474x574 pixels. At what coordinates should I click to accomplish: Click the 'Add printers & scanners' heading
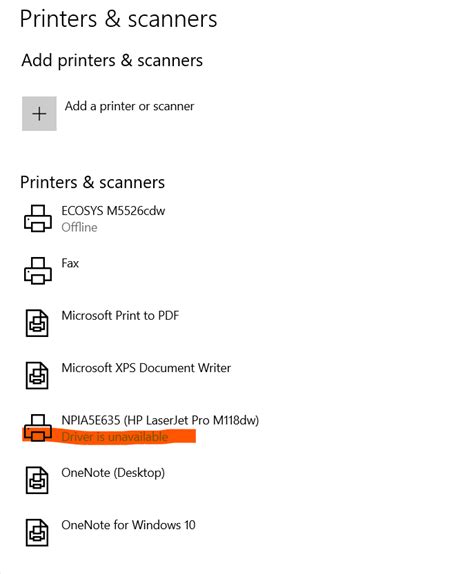coord(112,60)
